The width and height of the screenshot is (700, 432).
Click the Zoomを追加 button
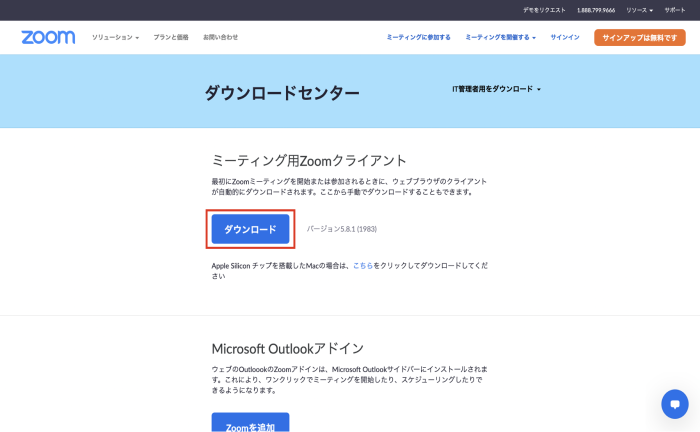(x=250, y=422)
